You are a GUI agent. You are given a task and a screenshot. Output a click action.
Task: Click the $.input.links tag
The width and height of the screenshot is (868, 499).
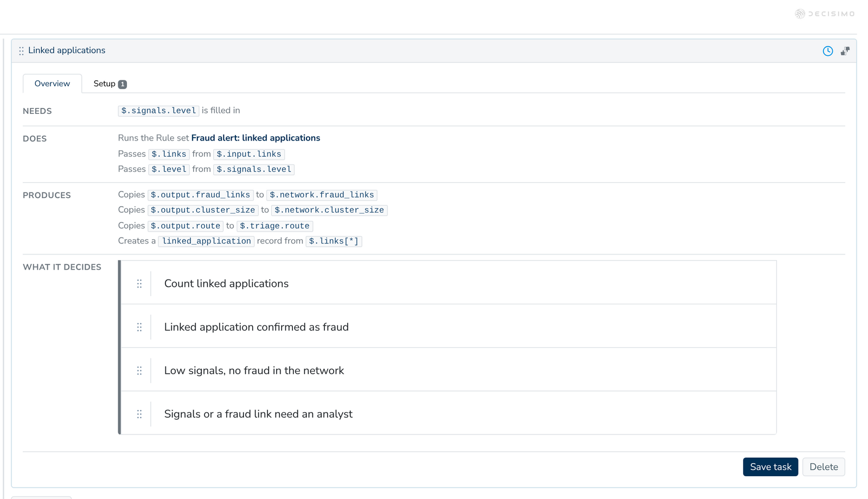pos(249,154)
